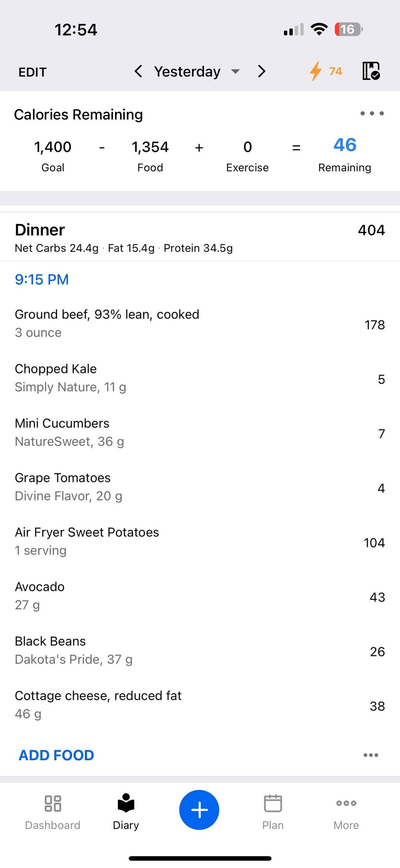Open Dinner meal options ellipsis
Screen dimensions: 400x868
point(371,755)
